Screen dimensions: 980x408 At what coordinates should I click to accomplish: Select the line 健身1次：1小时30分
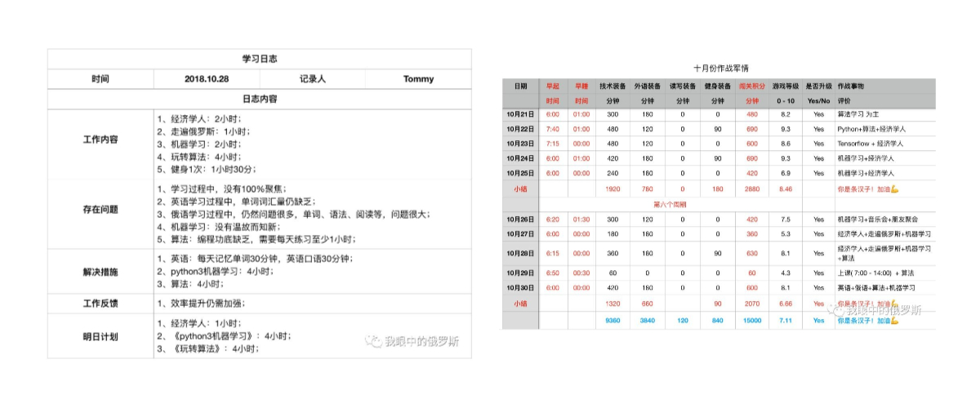[x=207, y=169]
